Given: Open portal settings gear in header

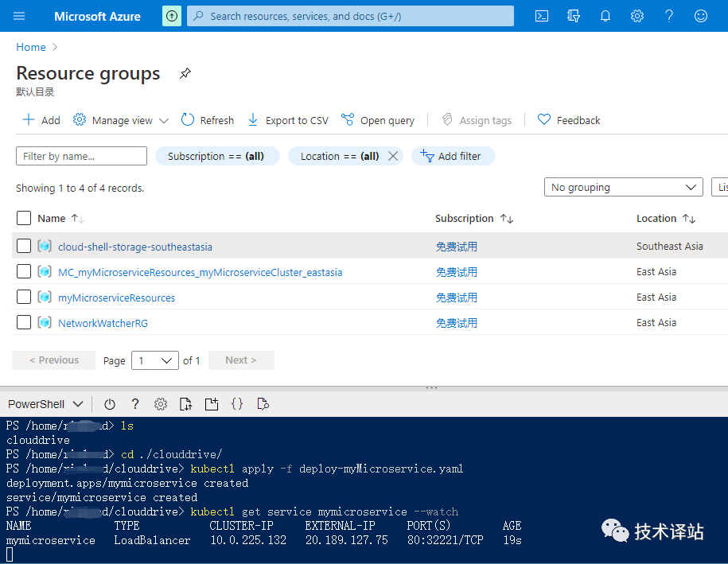Looking at the screenshot, I should (637, 16).
